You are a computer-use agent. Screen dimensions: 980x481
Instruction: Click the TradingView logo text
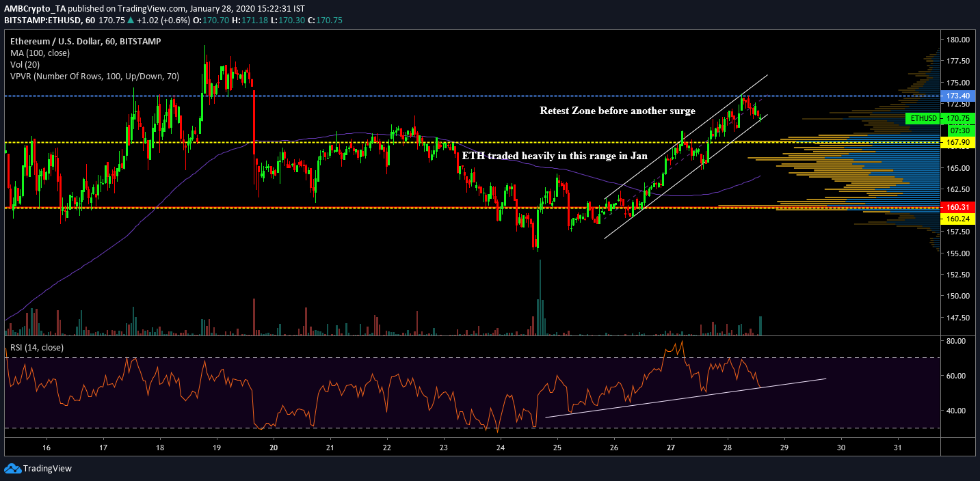click(47, 469)
